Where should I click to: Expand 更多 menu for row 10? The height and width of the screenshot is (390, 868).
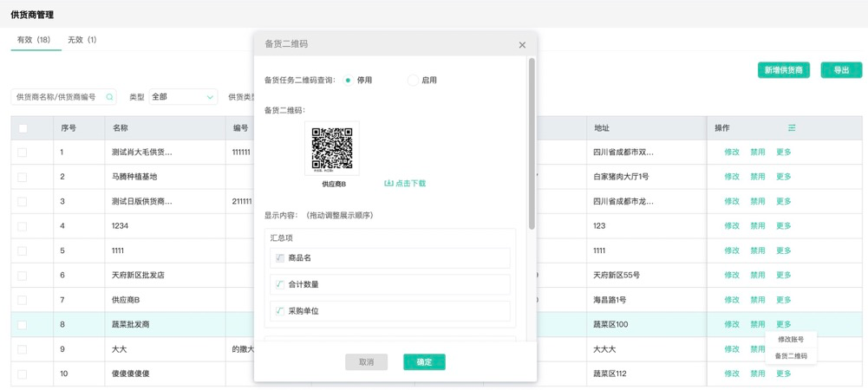(x=783, y=374)
